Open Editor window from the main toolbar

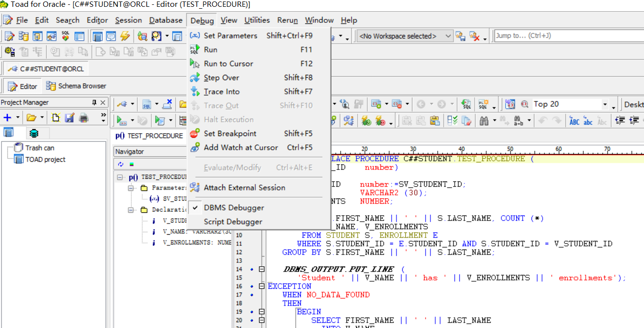9,36
